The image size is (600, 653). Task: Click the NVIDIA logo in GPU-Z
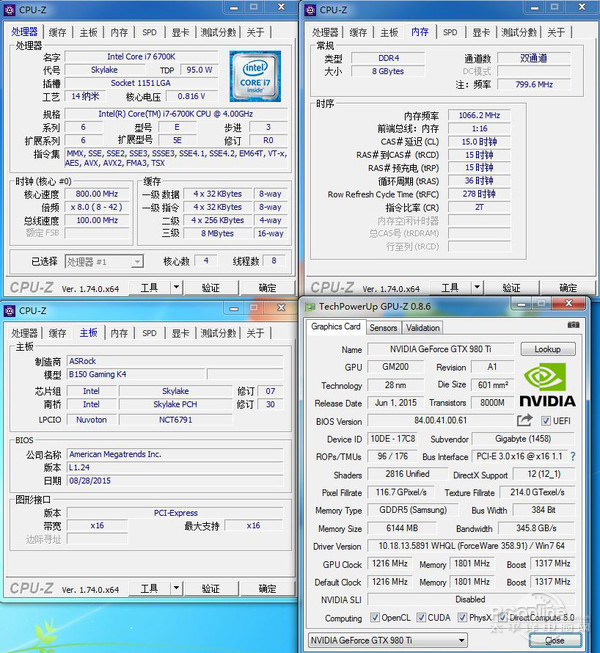pyautogui.click(x=547, y=384)
